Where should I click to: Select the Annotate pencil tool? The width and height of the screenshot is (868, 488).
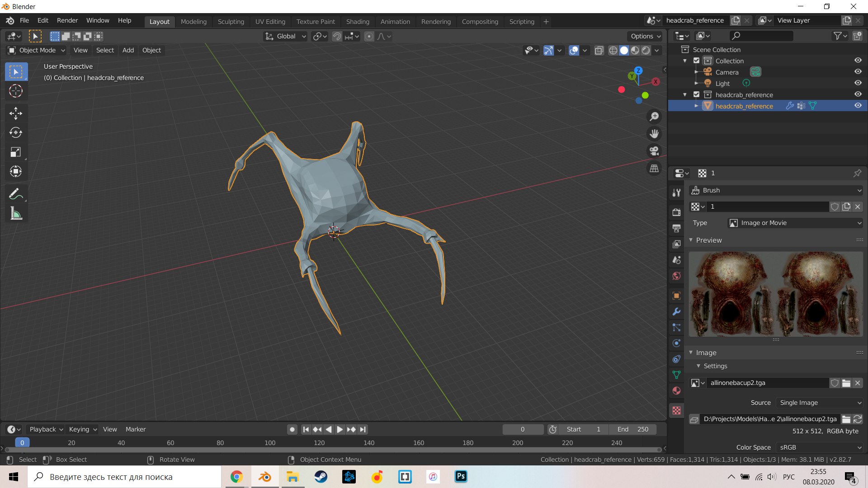tap(16, 194)
